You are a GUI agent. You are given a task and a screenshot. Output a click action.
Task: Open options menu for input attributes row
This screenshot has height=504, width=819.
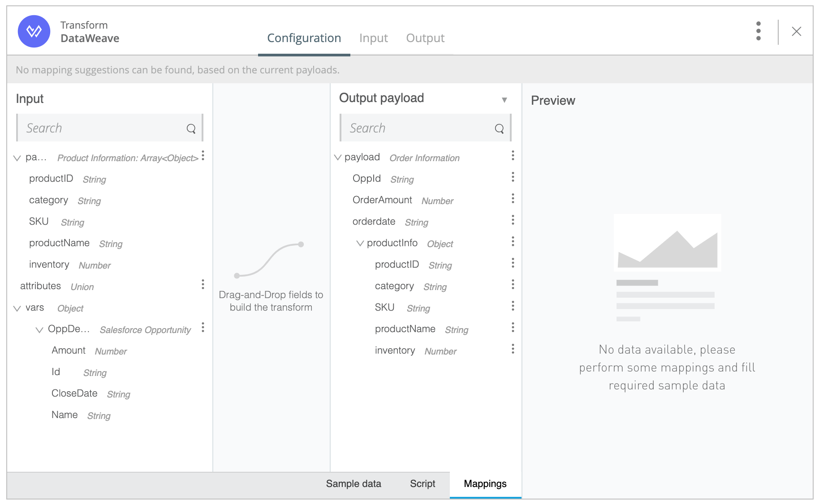coord(203,285)
